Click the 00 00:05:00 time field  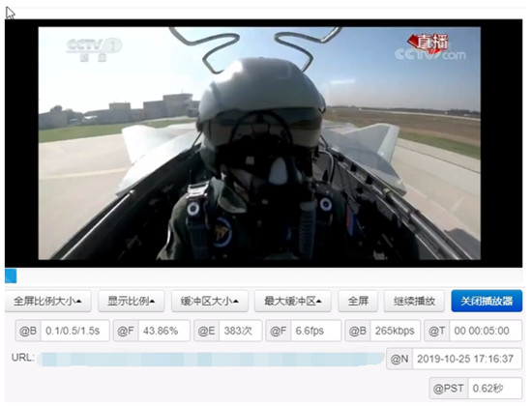(x=486, y=331)
